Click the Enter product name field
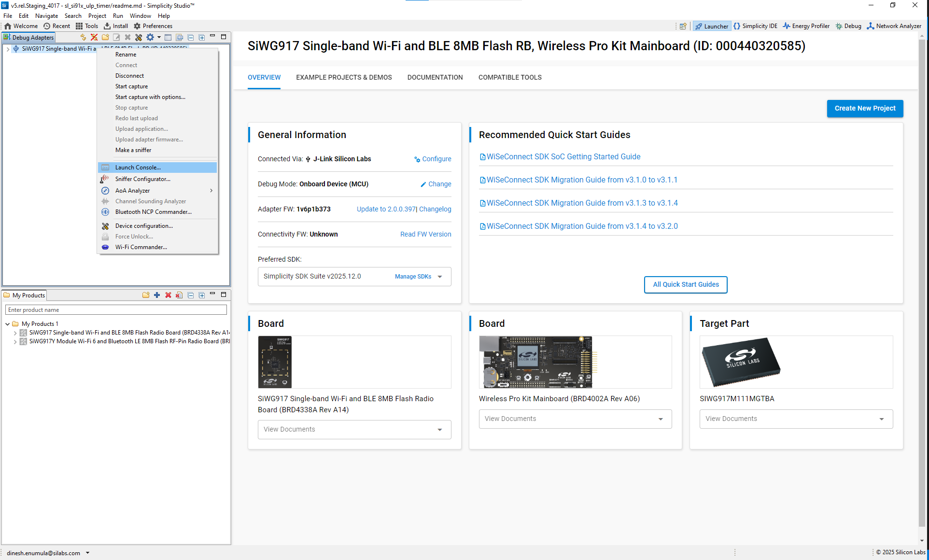This screenshot has height=560, width=929. (116, 310)
